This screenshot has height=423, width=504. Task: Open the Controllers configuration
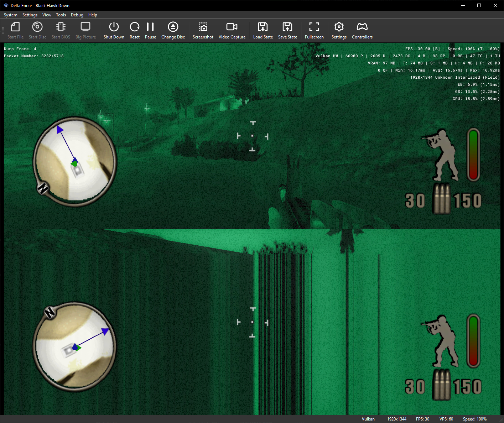pos(362,31)
